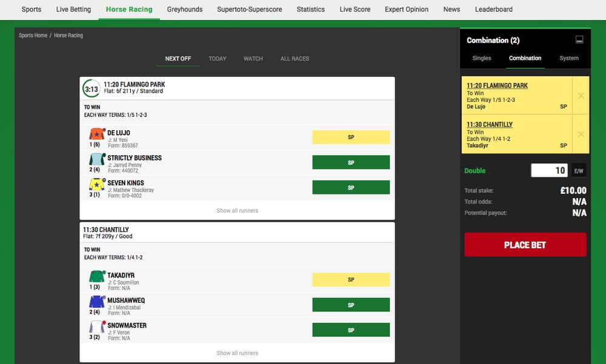Click the 3:13 countdown timer icon
This screenshot has width=606, height=364.
tap(92, 89)
